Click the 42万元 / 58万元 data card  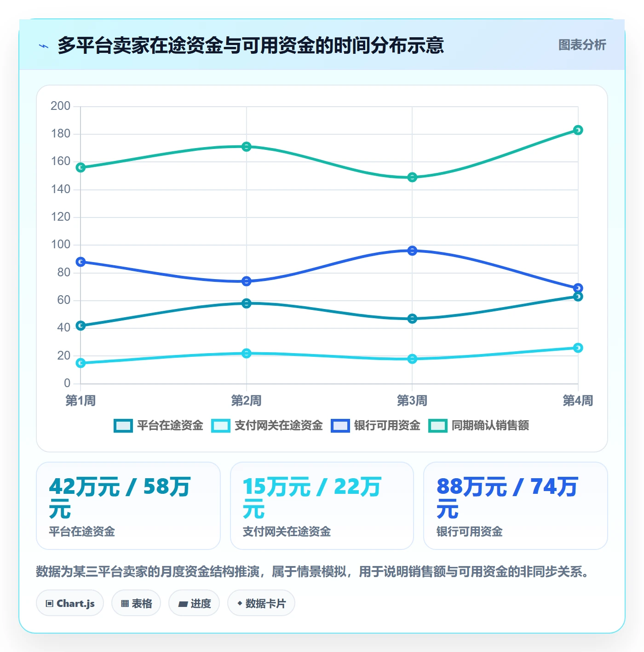coord(128,506)
